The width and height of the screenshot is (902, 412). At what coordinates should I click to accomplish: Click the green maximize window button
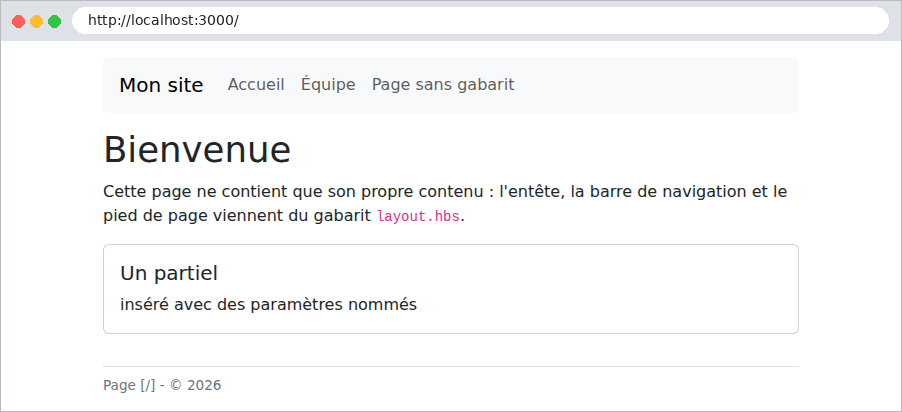[55, 22]
